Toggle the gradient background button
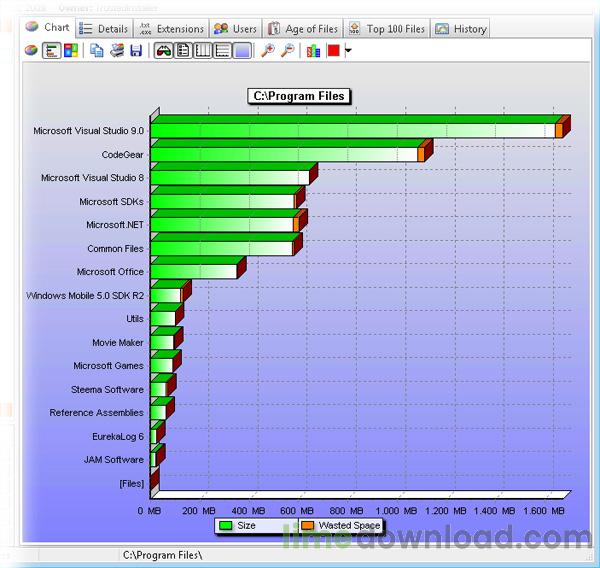This screenshot has height=568, width=600. tap(242, 51)
